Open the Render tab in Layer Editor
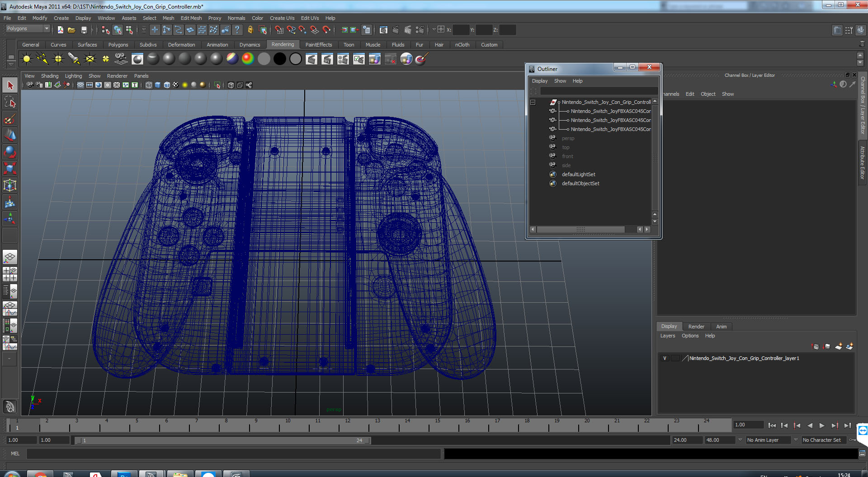 (696, 327)
